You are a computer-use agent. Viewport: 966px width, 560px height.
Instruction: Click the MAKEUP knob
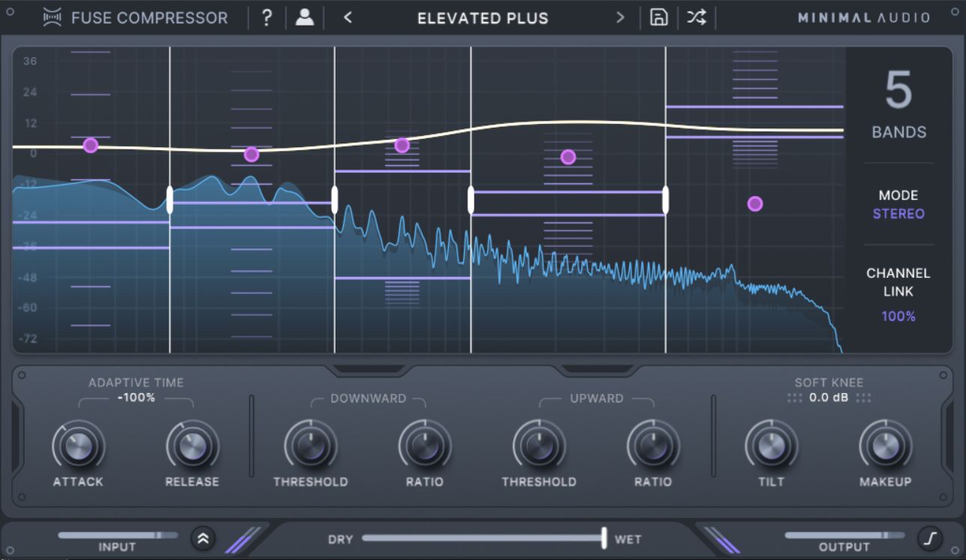click(x=886, y=447)
